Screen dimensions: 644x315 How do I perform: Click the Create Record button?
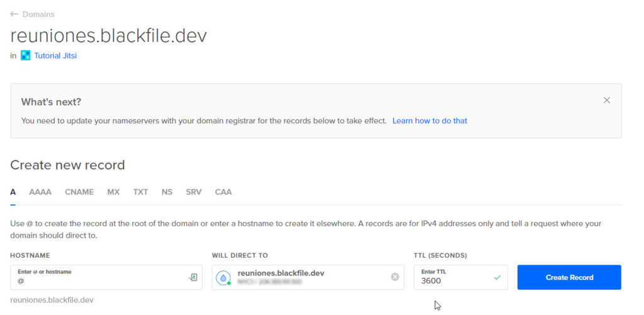(x=569, y=277)
